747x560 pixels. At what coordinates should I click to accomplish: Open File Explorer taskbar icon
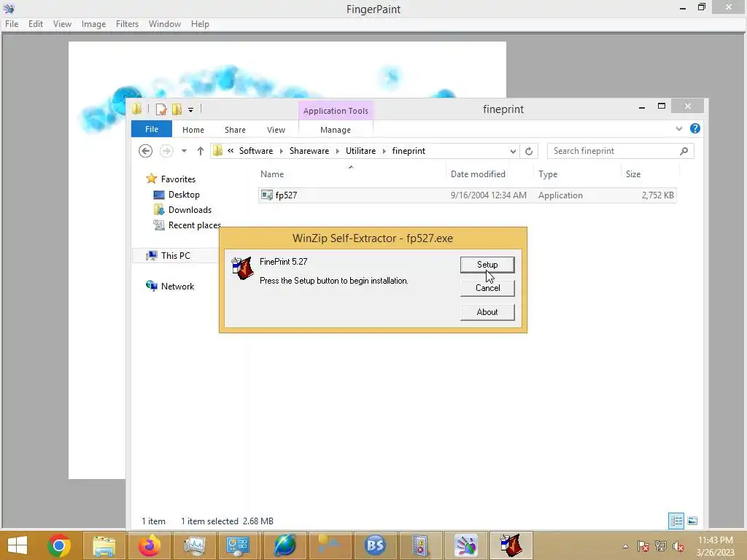[104, 545]
